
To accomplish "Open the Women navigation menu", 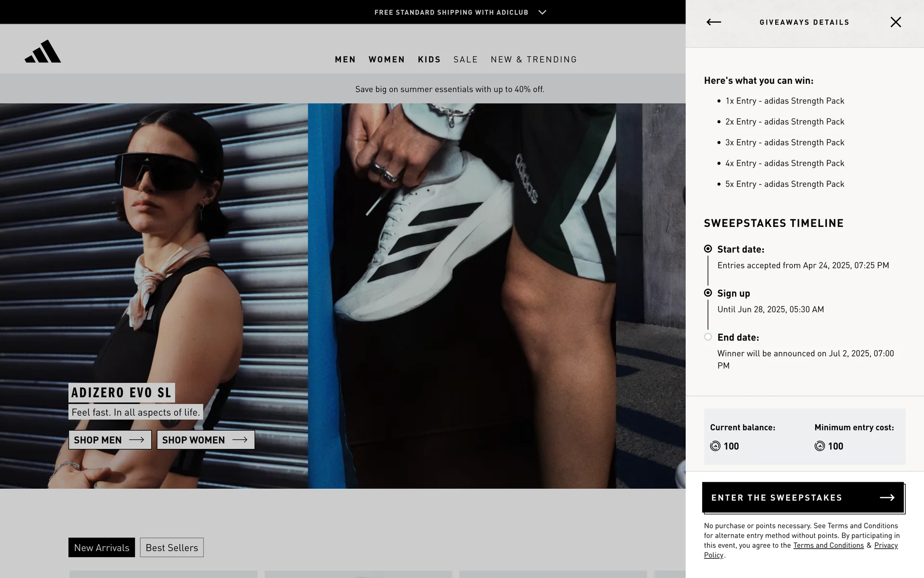I will 386,59.
